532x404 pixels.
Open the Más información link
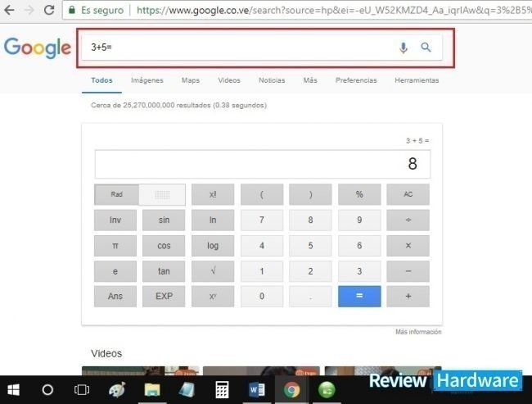[418, 332]
